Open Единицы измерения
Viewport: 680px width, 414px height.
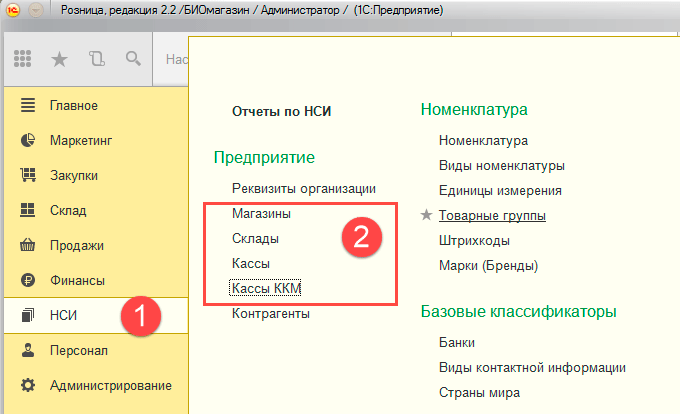click(x=500, y=190)
